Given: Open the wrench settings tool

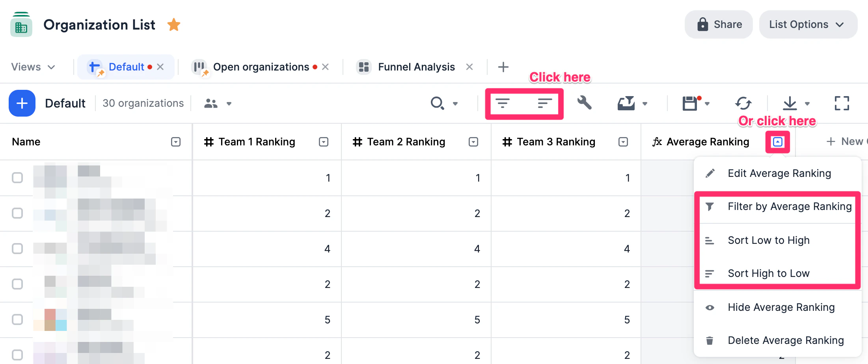Looking at the screenshot, I should pyautogui.click(x=585, y=103).
